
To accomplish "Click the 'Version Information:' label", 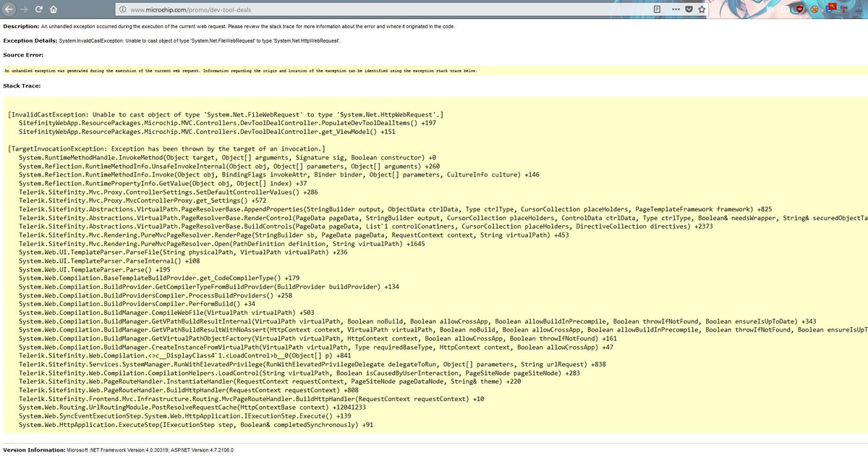I will (35, 449).
